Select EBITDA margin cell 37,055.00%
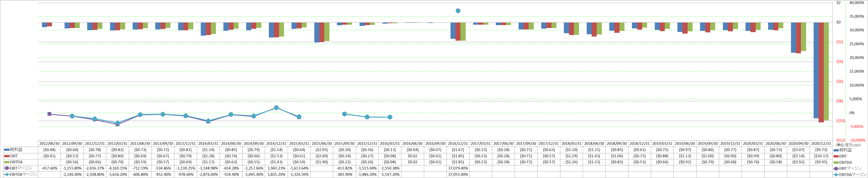 [458, 174]
